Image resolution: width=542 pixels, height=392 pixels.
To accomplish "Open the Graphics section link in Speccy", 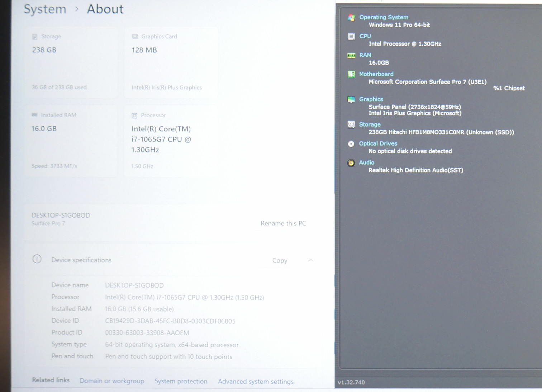I will (371, 99).
